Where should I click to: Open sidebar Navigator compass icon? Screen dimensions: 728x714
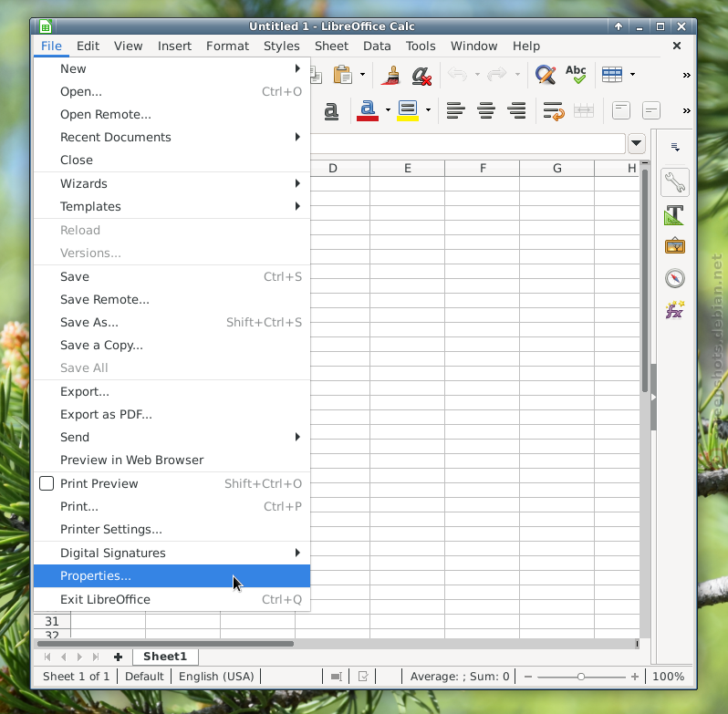(674, 278)
